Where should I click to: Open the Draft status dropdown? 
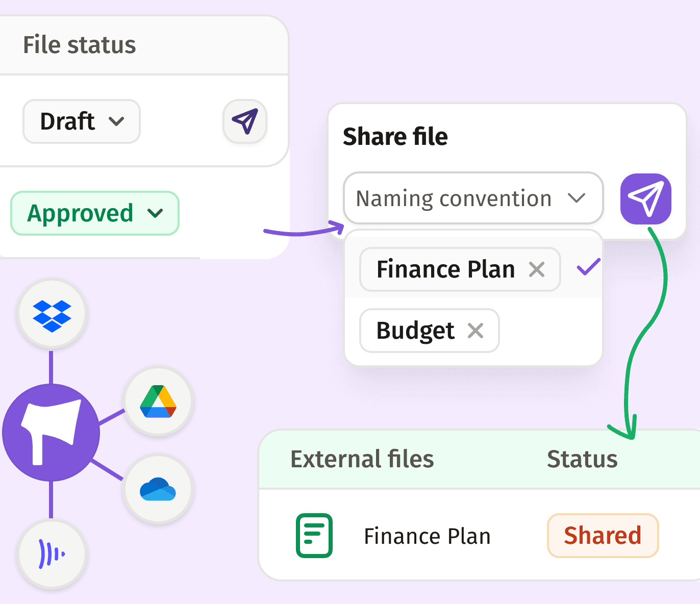82,121
